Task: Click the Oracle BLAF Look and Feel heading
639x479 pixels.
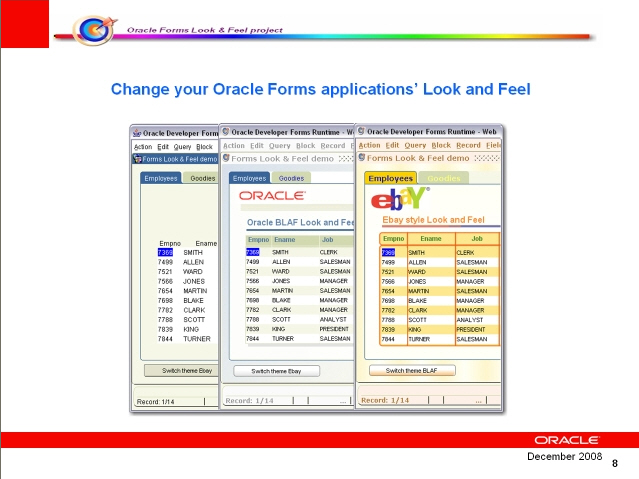Action: (300, 222)
